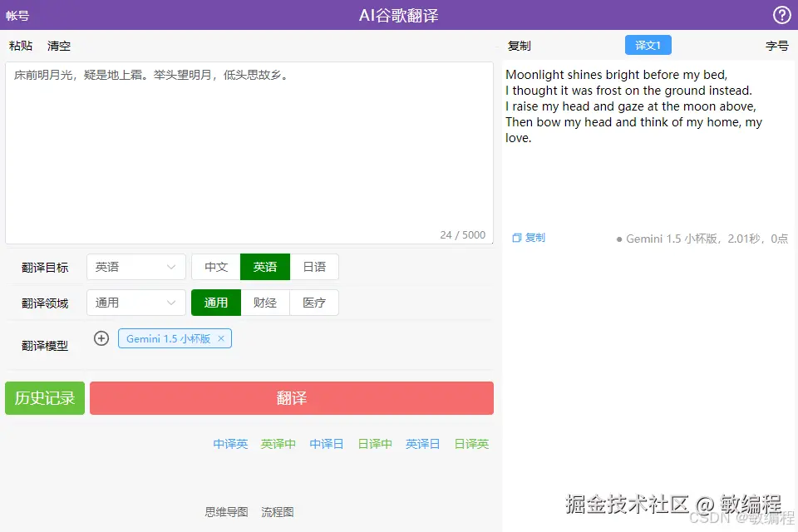
Task: Open the 翻译目标 language dropdown
Action: (x=135, y=267)
